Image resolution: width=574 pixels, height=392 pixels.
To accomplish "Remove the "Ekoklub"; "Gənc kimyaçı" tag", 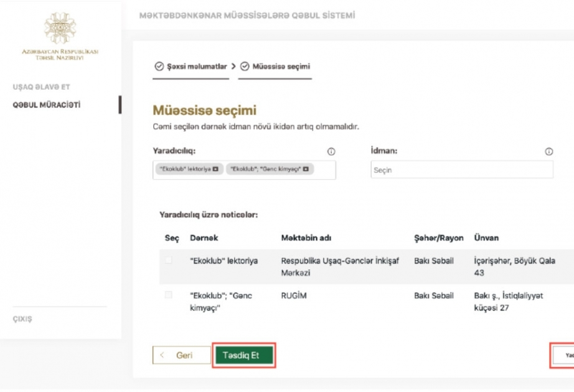I will point(306,169).
